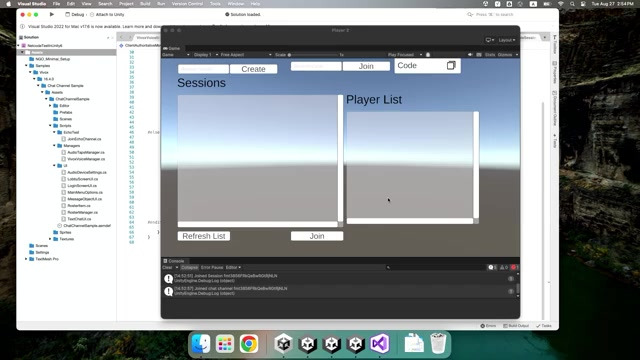Toggle Gizmos in the Game view toolbar
The height and width of the screenshot is (360, 640).
point(504,54)
